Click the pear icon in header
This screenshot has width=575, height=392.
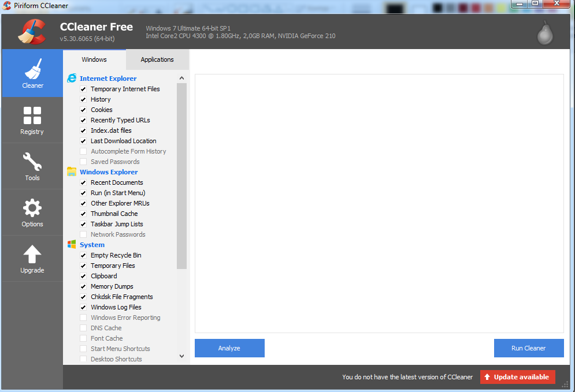(545, 33)
